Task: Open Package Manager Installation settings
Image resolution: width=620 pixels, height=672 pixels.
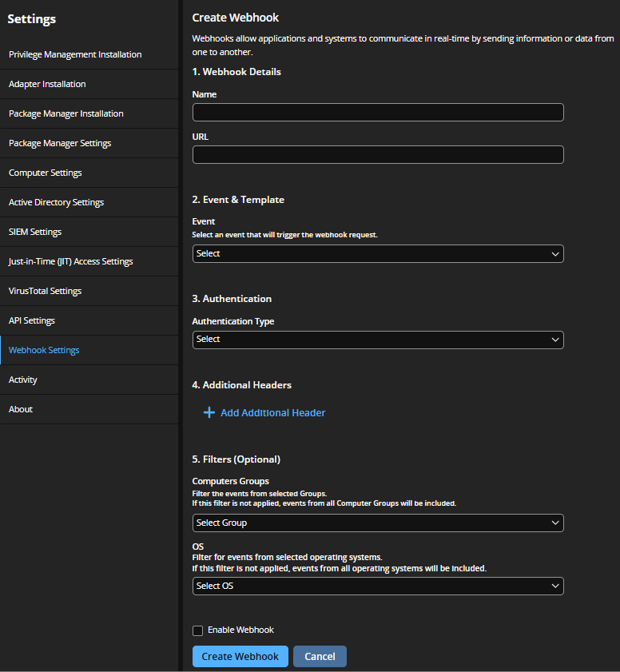Action: tap(66, 113)
